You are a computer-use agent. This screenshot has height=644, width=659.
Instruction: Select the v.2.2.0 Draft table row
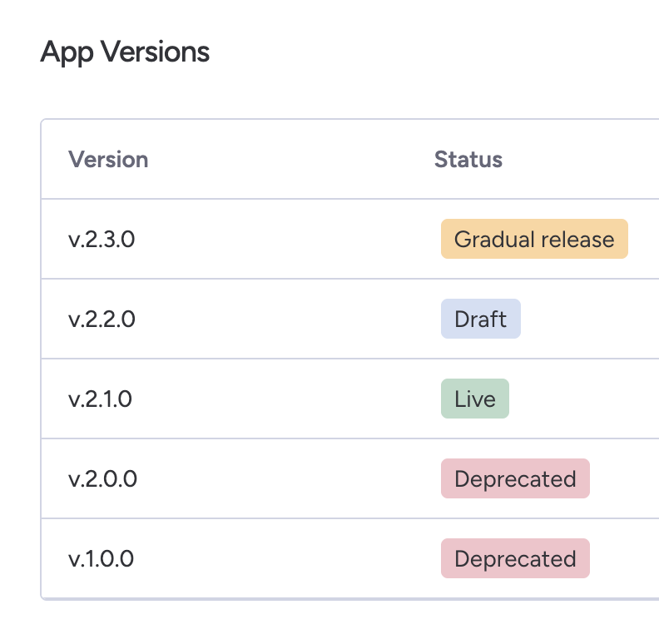tap(350, 319)
